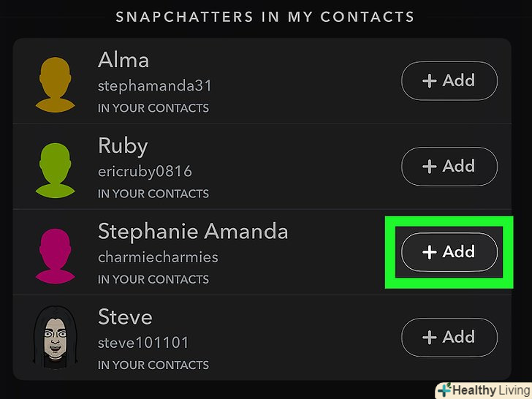Click username steve101101
Image resolution: width=532 pixels, height=399 pixels.
pyautogui.click(x=143, y=343)
